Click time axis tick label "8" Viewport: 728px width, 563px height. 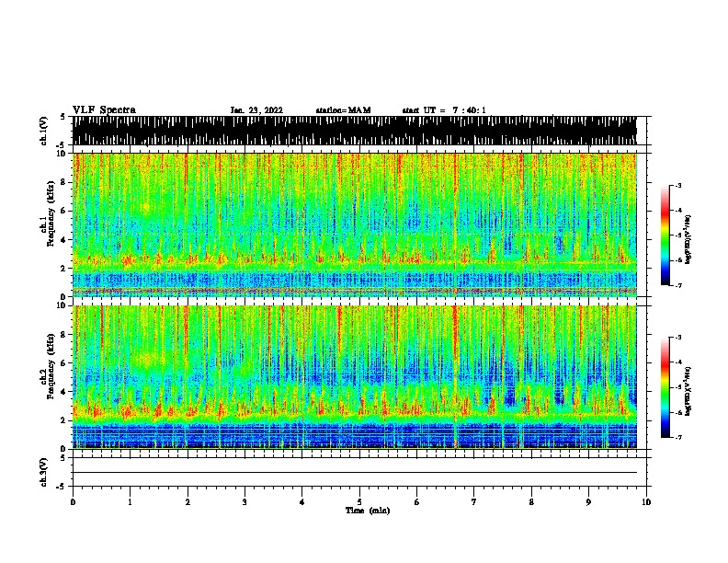[x=531, y=501]
